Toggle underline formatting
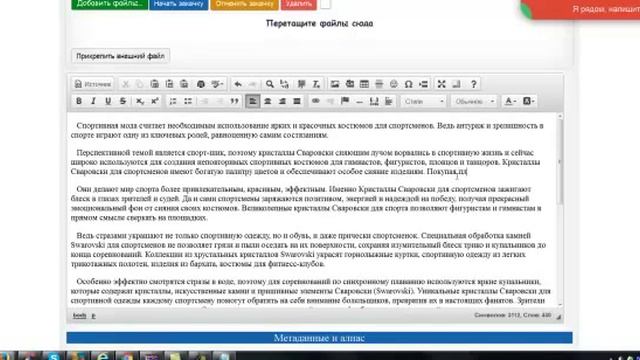 [108, 101]
